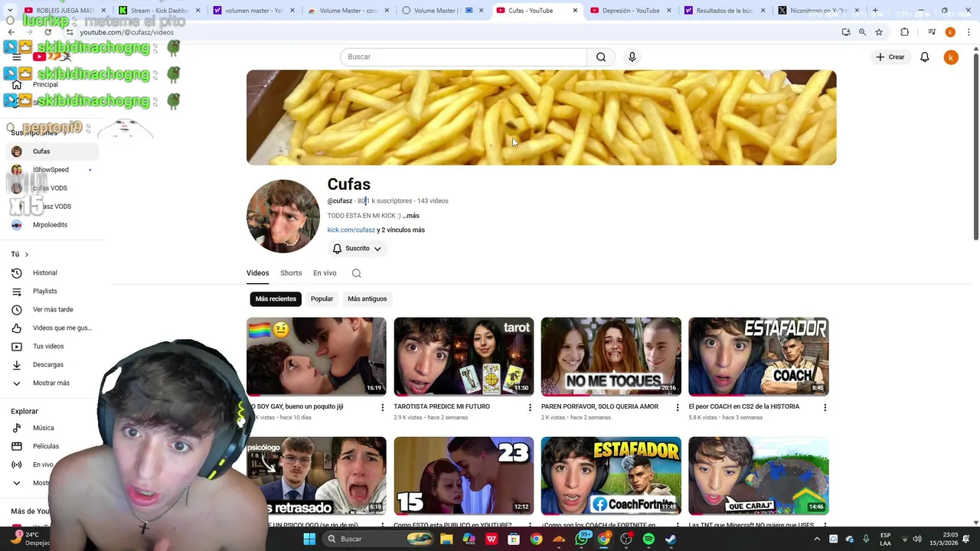Viewport: 980px width, 551px height.
Task: Expand the Suscrito notification dropdown
Action: [x=357, y=249]
